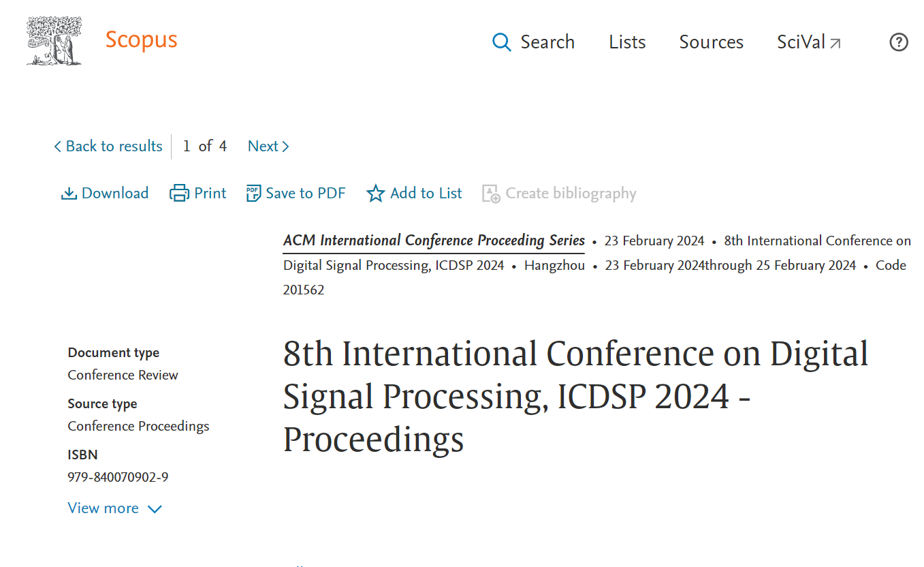924x567 pixels.
Task: Click the Hangzhou location text
Action: tap(554, 265)
